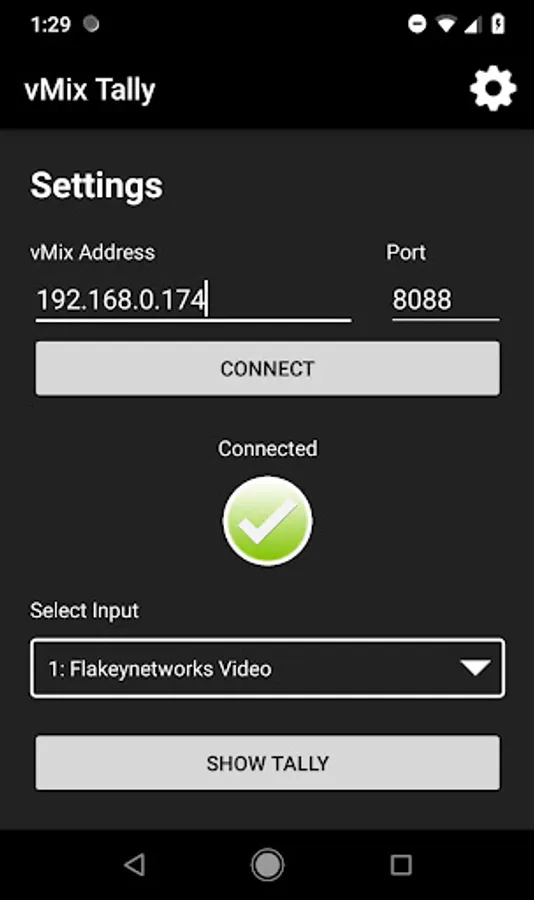Tap the Connected status label

pos(268,448)
